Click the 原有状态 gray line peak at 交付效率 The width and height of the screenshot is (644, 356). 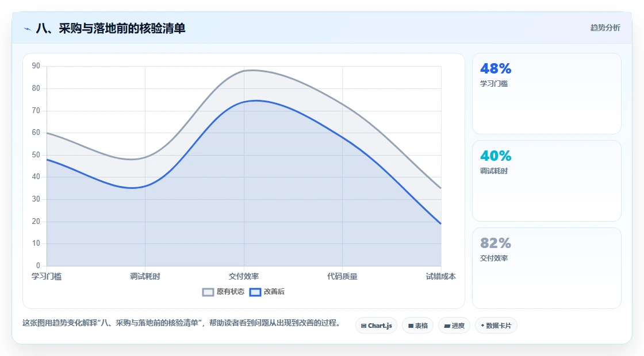[x=244, y=71]
